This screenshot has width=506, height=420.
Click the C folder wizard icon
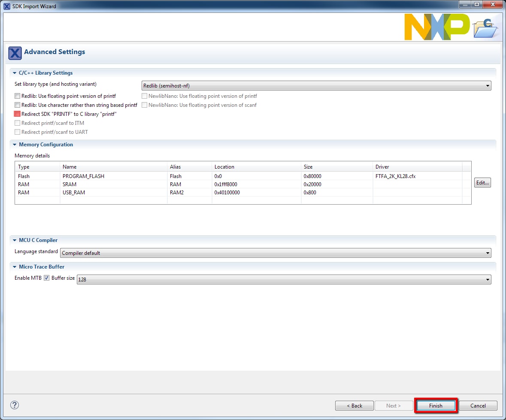(485, 29)
